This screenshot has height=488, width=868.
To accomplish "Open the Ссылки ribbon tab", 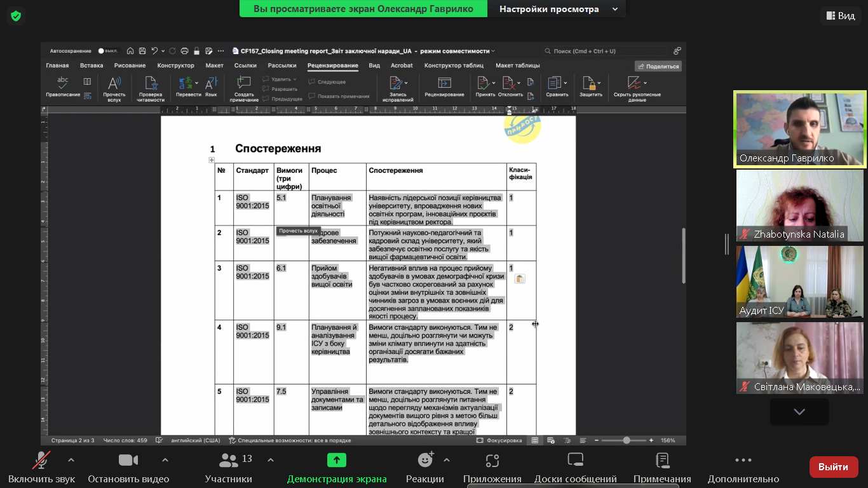I will tap(245, 65).
